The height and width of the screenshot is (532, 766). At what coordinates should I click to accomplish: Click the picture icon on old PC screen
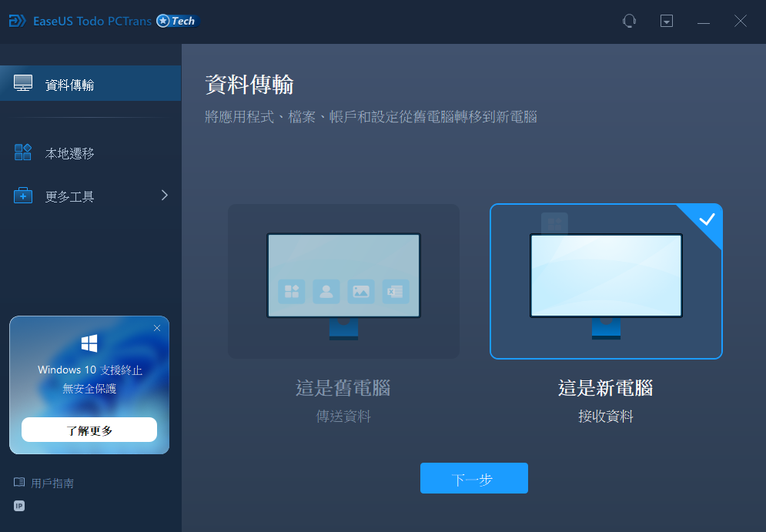(x=361, y=291)
